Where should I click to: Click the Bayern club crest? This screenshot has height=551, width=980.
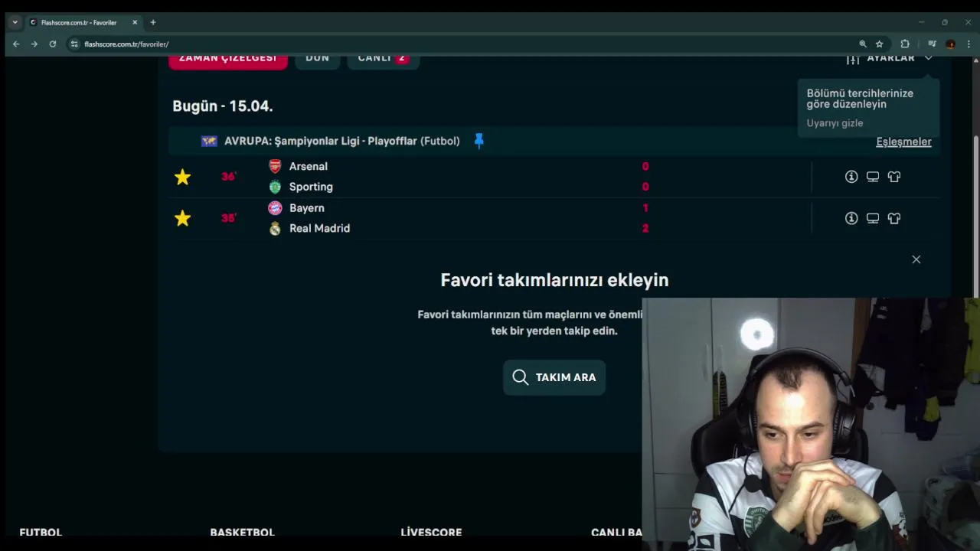coord(275,207)
